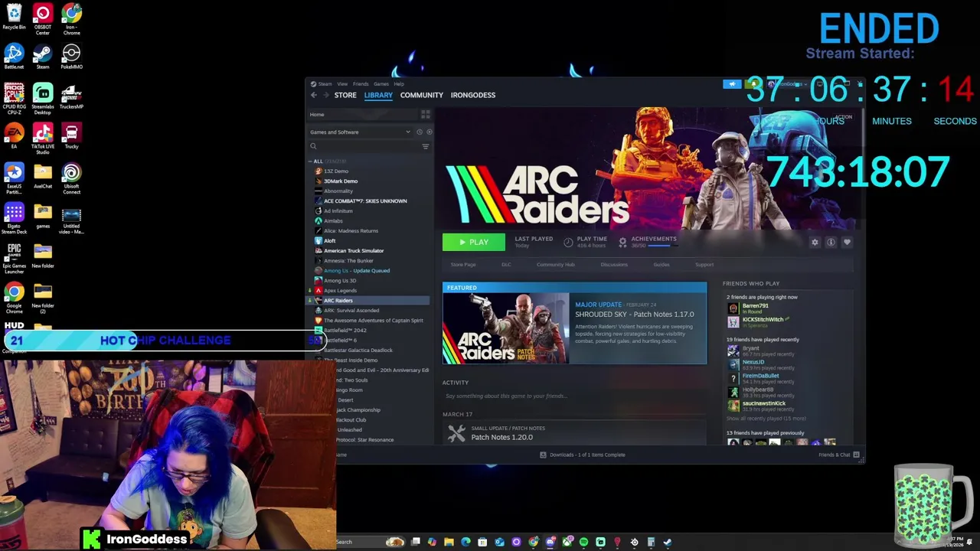This screenshot has width=980, height=551.
Task: Open the Help menu in Steam
Action: pos(399,83)
